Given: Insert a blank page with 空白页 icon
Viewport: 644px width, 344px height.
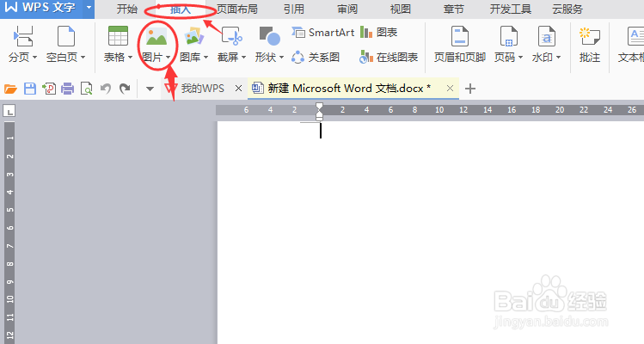Looking at the screenshot, I should click(65, 36).
